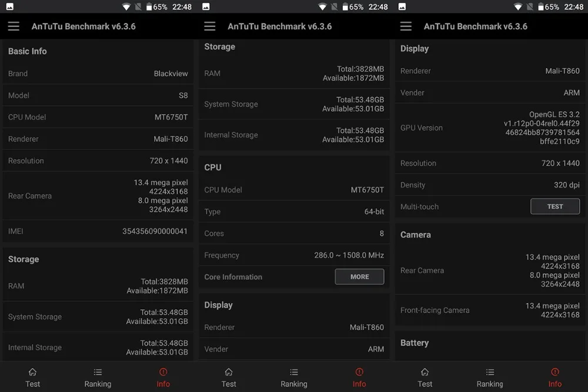Tap Test home icon in right screenshot
This screenshot has width=588, height=392.
(x=425, y=372)
